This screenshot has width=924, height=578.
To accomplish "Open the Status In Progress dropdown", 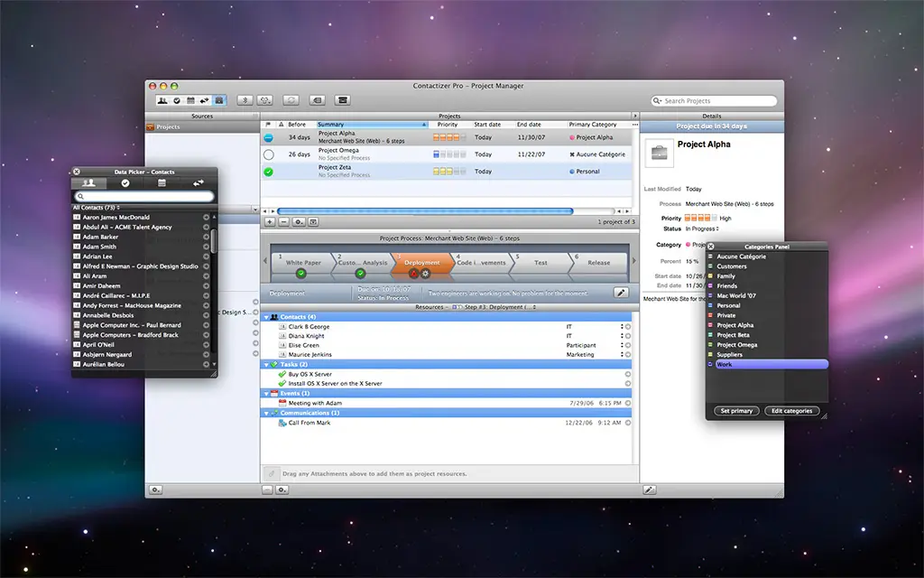I will (x=703, y=228).
